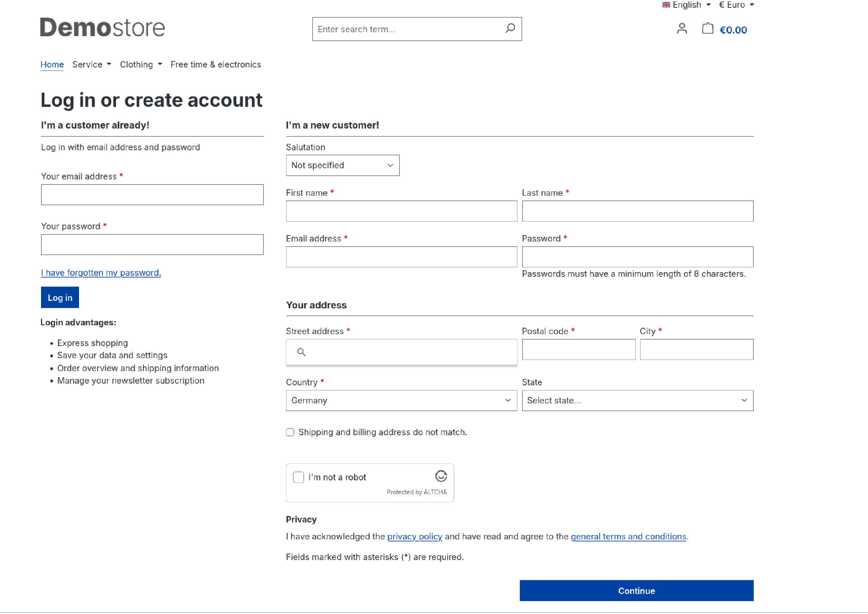Go to Home in navigation
The image size is (868, 614).
point(52,64)
